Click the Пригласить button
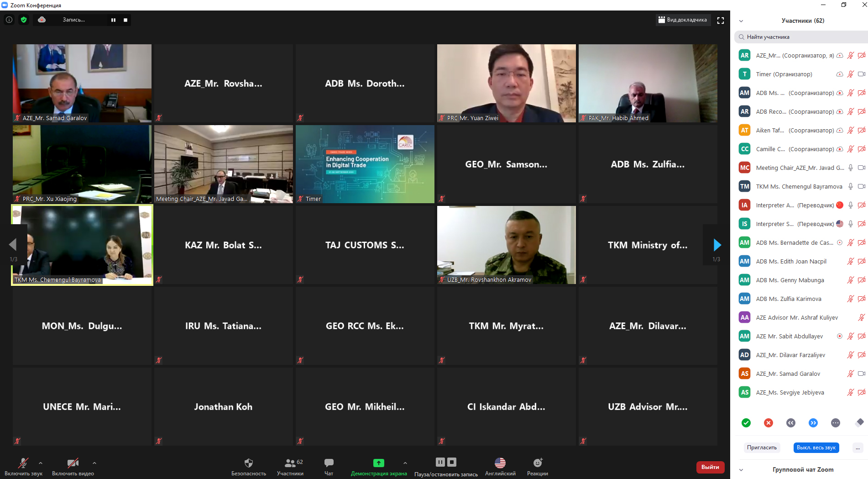The width and height of the screenshot is (868, 479). point(762,447)
